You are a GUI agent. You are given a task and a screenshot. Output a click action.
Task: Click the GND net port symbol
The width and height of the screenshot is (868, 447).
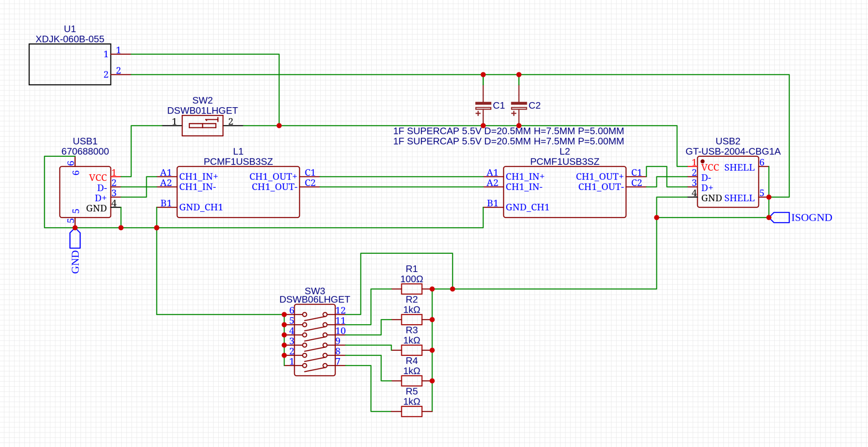click(x=75, y=239)
